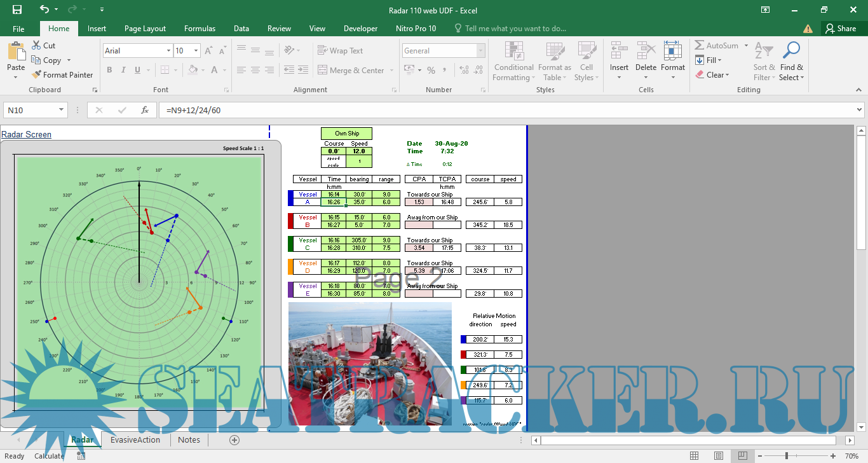868x463 pixels.
Task: Click the Save icon in title bar
Action: [17, 10]
